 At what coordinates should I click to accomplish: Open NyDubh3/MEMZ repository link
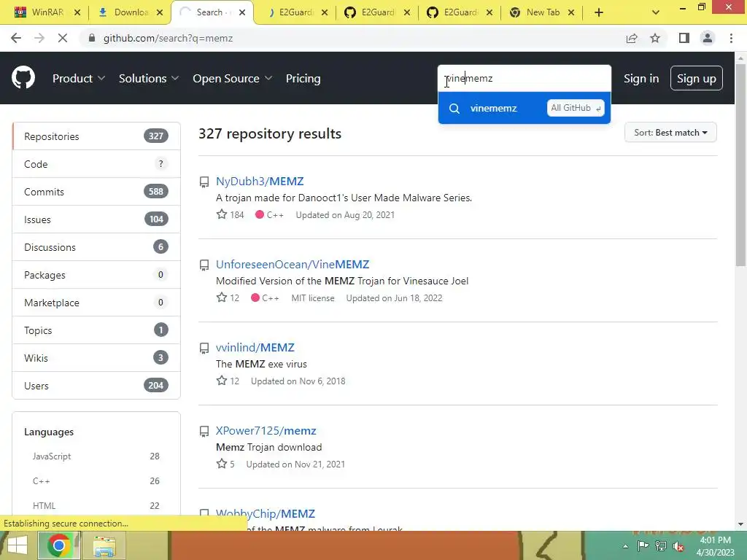(x=260, y=182)
